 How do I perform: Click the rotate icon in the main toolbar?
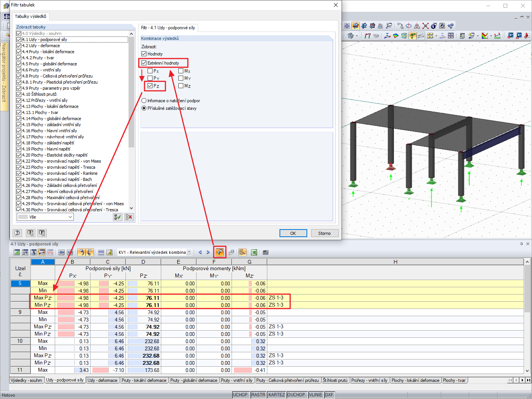[409, 26]
